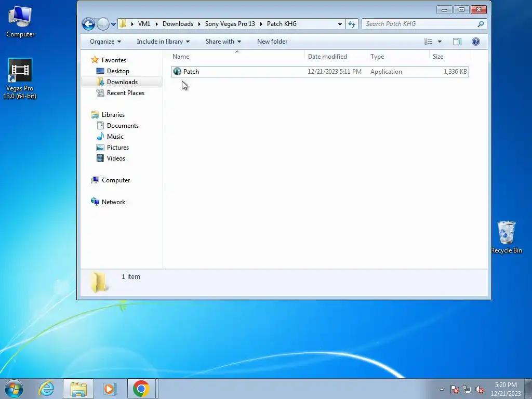Click the 12/21/2023 5:11 PM date cell

click(x=335, y=72)
